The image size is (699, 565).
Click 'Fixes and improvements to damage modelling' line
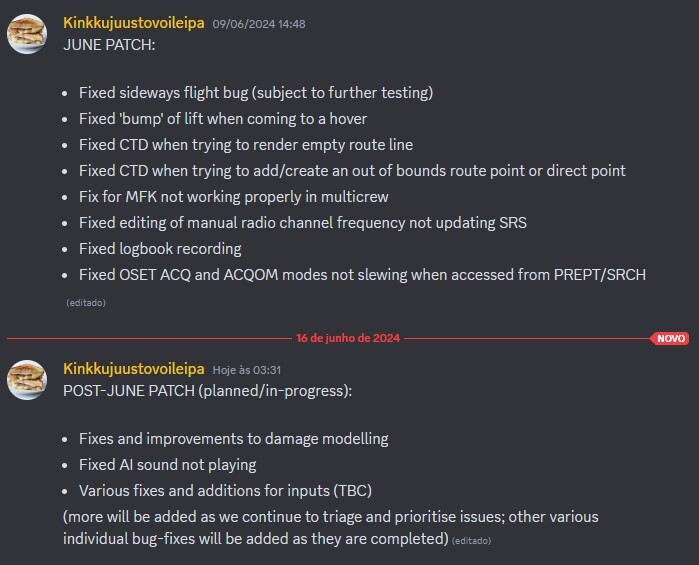[x=234, y=439]
